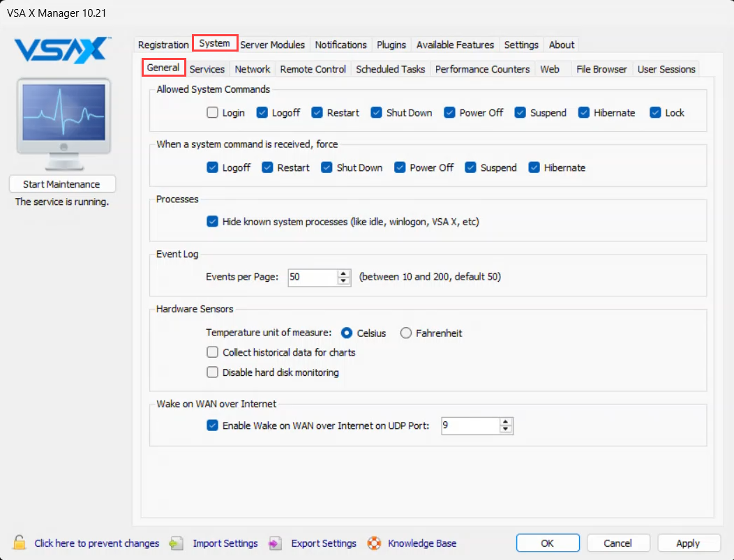Toggle force Restart checkbox
Image resolution: width=734 pixels, height=560 pixels.
(x=267, y=167)
